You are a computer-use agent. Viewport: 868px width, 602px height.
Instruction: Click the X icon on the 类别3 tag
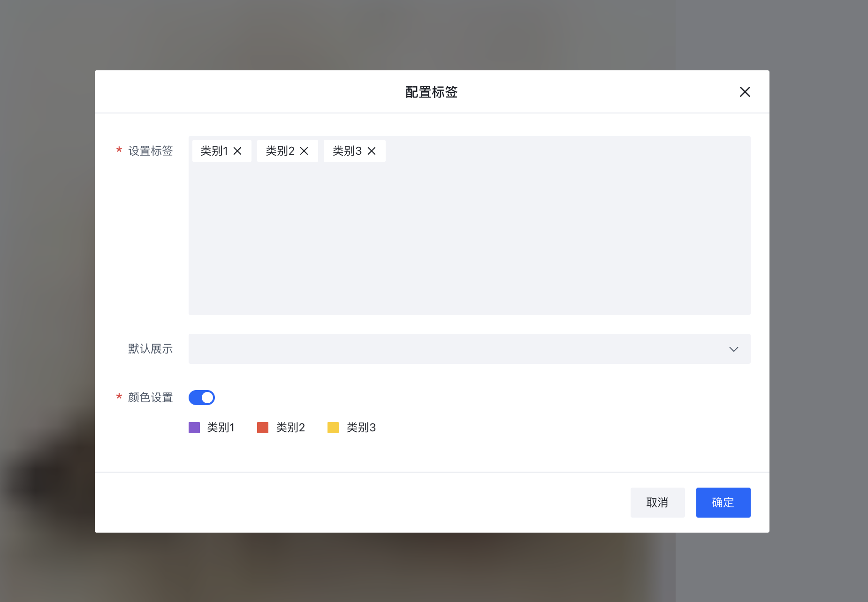click(x=372, y=151)
